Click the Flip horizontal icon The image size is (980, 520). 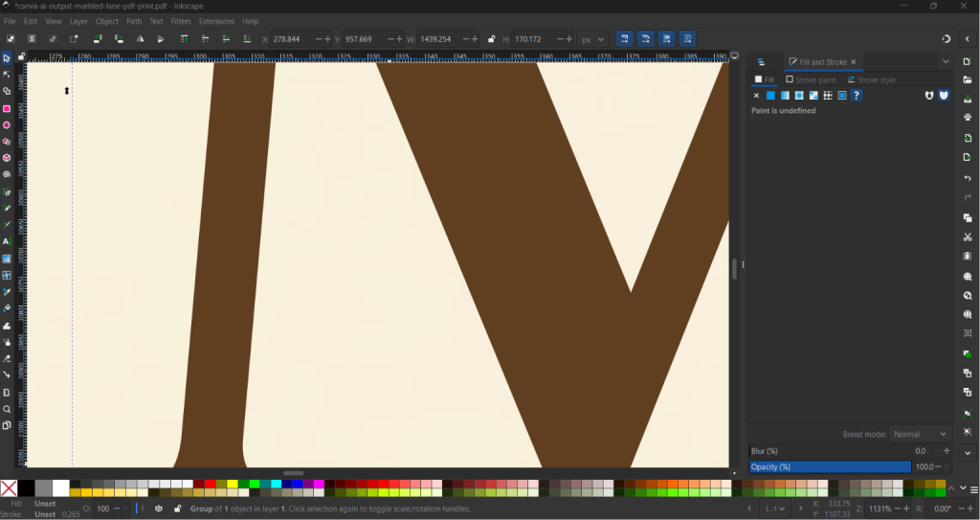point(140,39)
